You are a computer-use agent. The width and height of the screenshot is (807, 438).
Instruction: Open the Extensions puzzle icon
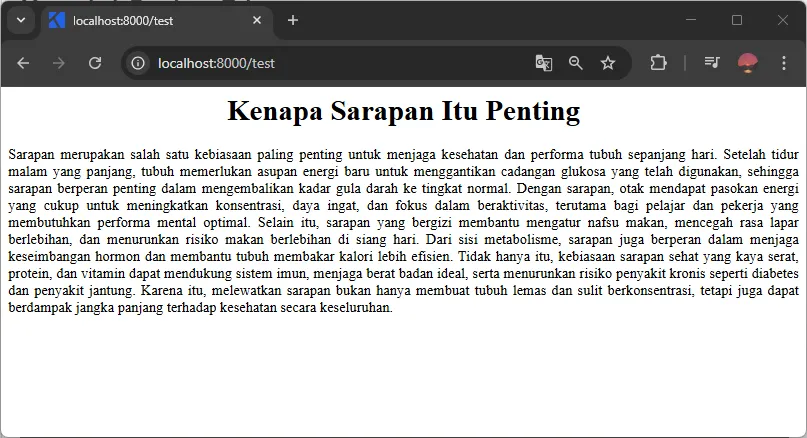(658, 63)
